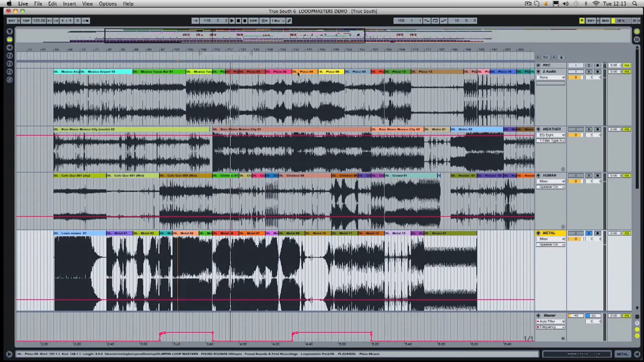The width and height of the screenshot is (644, 362).
Task: Click the TAP tempo button
Action: click(26, 21)
